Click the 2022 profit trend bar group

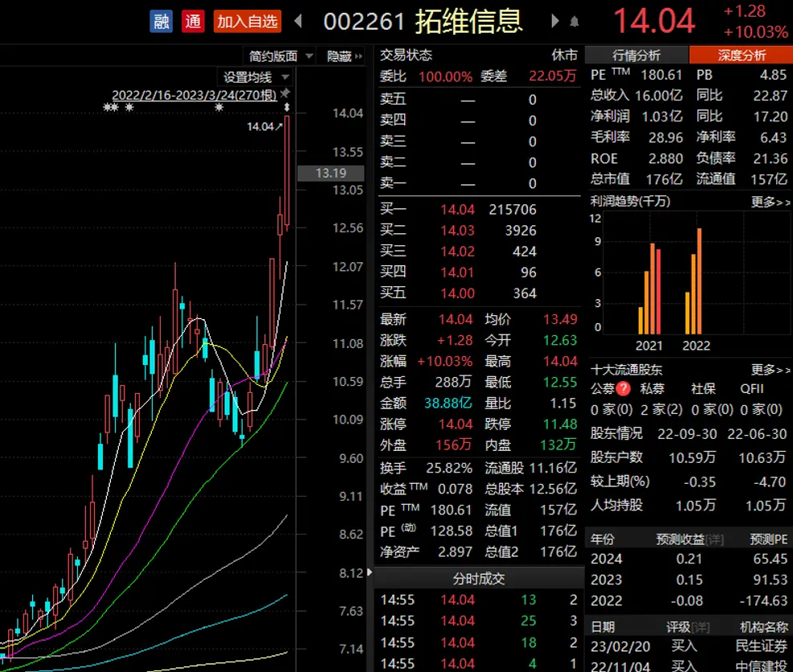coord(693,281)
